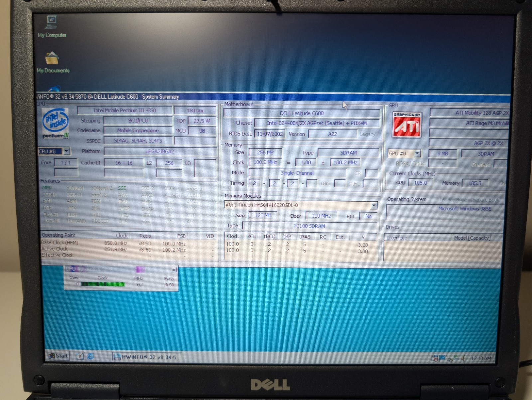Click the core 0 clock bar in popup
This screenshot has height=400, width=532.
tap(103, 284)
